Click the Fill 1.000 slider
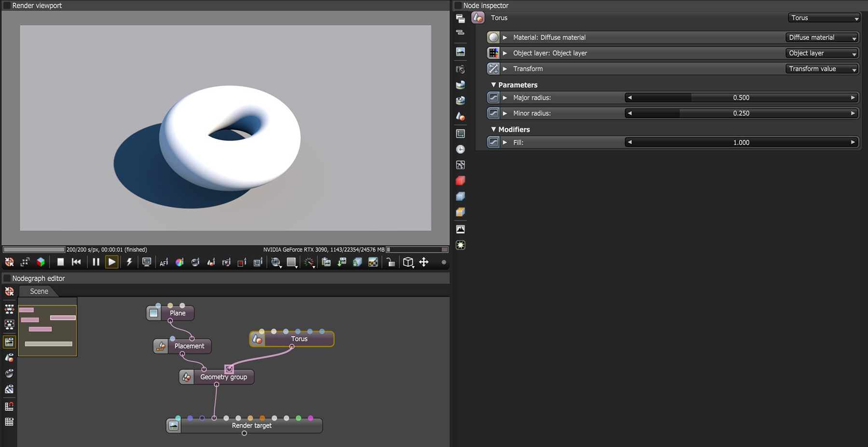The height and width of the screenshot is (447, 868). click(x=742, y=142)
